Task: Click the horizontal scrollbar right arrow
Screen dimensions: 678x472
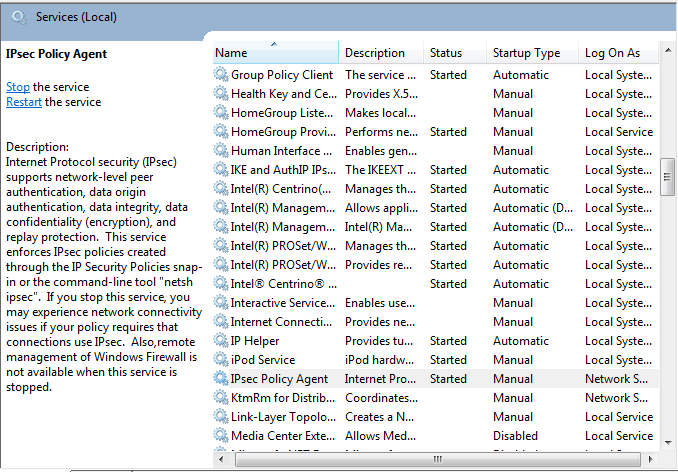Action: (651, 459)
